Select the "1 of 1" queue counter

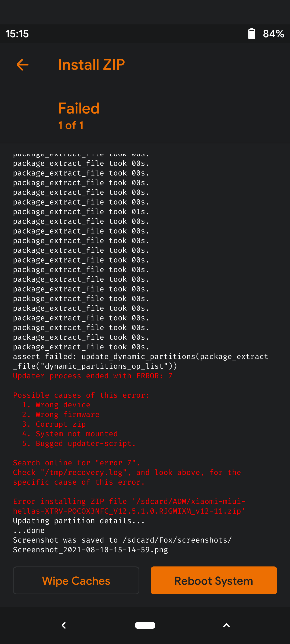(71, 125)
